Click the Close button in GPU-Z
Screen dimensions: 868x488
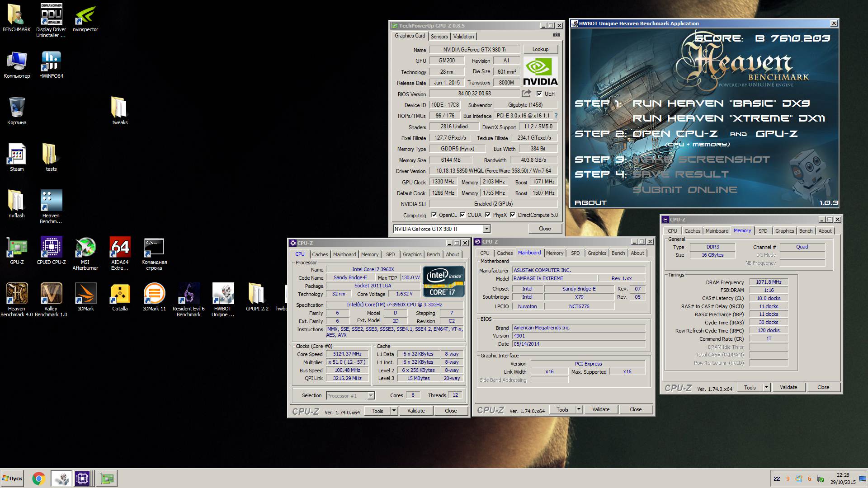[545, 229]
